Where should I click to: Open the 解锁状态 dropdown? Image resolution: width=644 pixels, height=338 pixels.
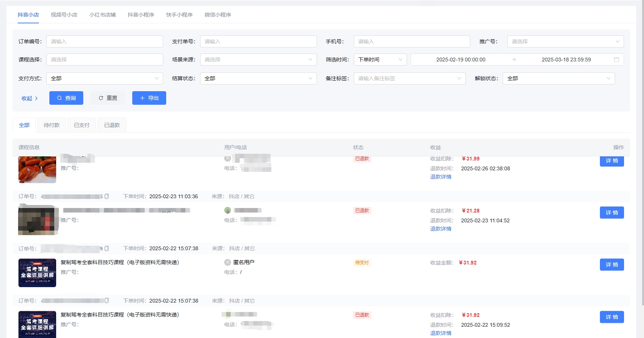[x=558, y=78]
